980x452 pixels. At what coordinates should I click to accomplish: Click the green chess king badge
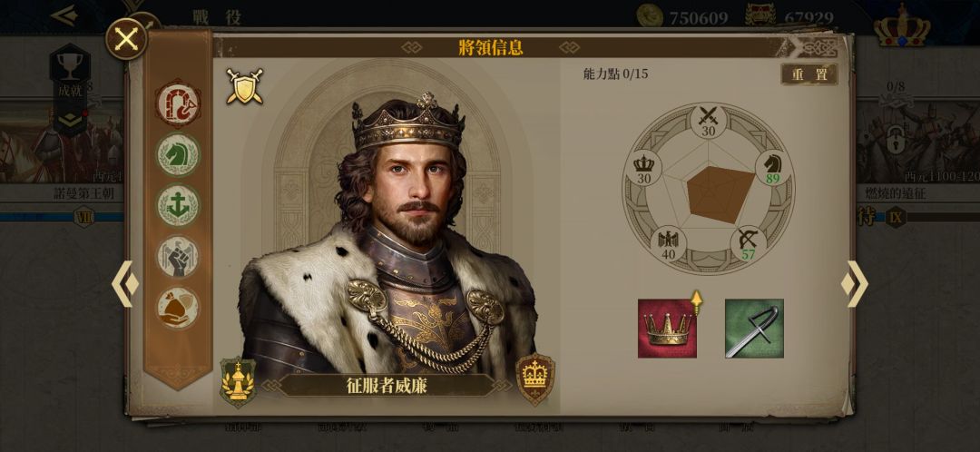pos(238,382)
